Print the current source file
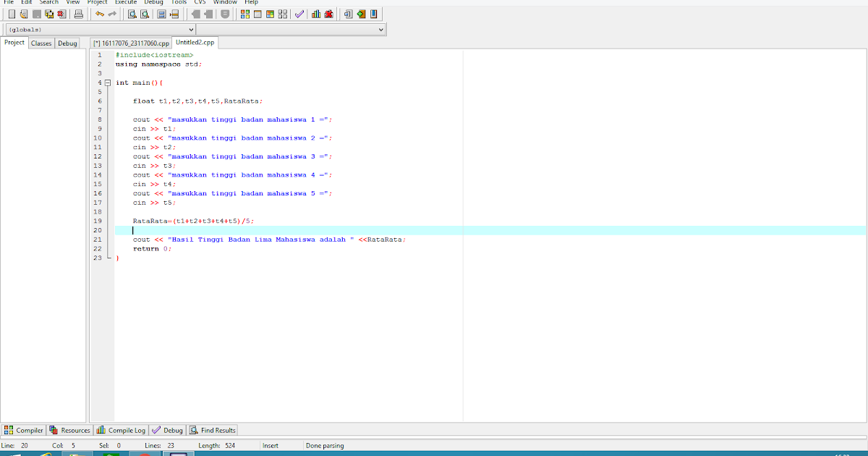 coord(77,13)
